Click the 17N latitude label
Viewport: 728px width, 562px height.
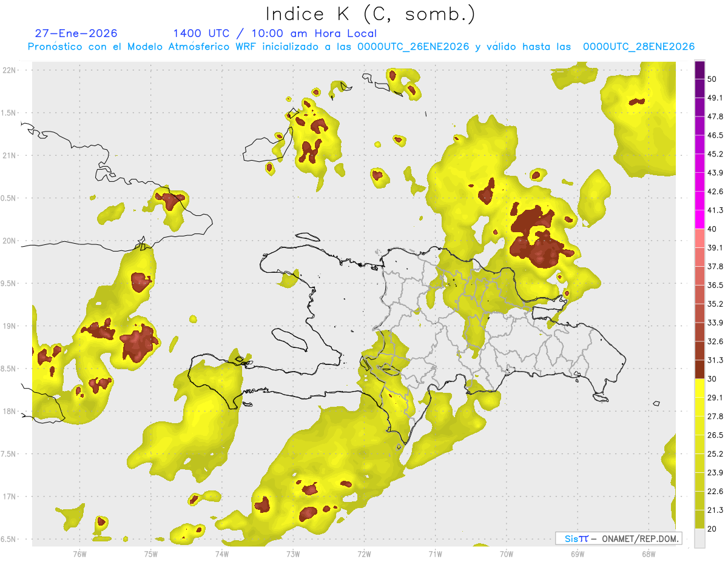[x=10, y=497]
